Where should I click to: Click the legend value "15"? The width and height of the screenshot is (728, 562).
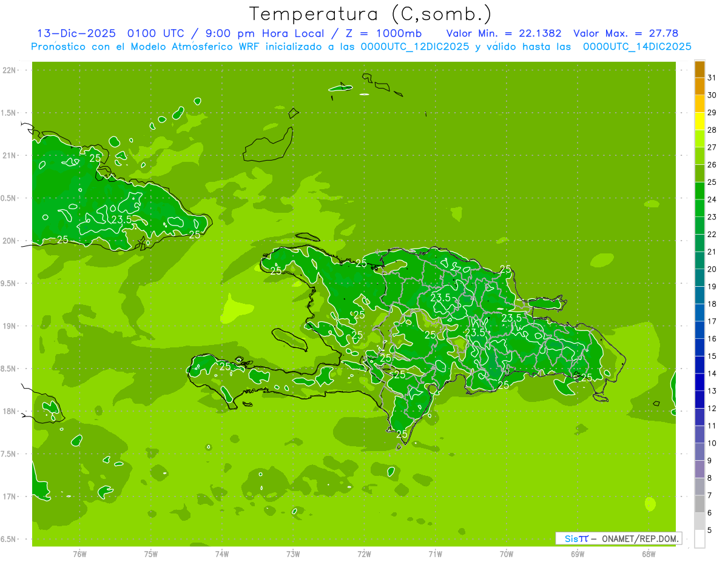point(712,356)
